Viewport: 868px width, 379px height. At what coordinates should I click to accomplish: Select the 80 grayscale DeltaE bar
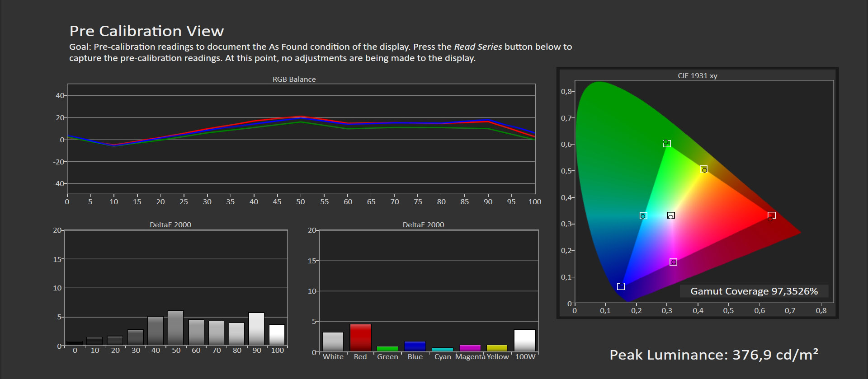pos(236,334)
